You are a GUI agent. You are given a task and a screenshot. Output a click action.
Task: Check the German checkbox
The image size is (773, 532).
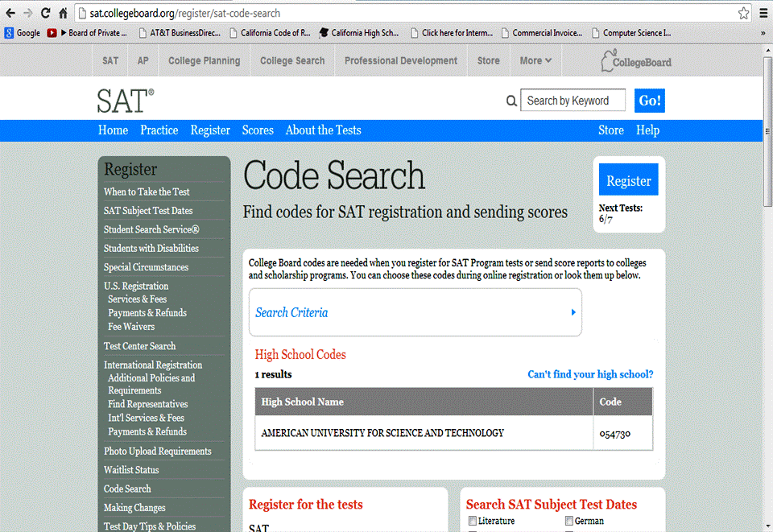click(569, 521)
